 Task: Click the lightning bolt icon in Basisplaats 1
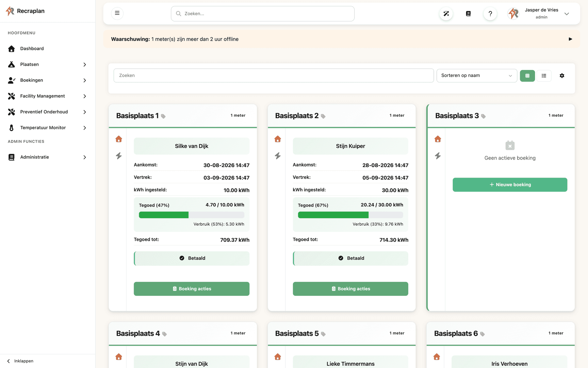(119, 156)
